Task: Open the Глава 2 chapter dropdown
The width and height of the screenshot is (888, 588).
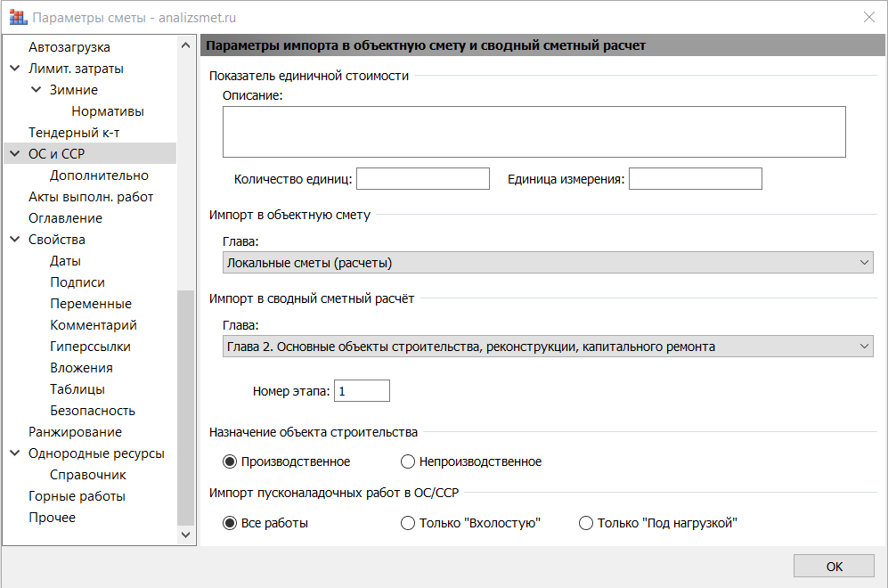Action: (x=548, y=347)
